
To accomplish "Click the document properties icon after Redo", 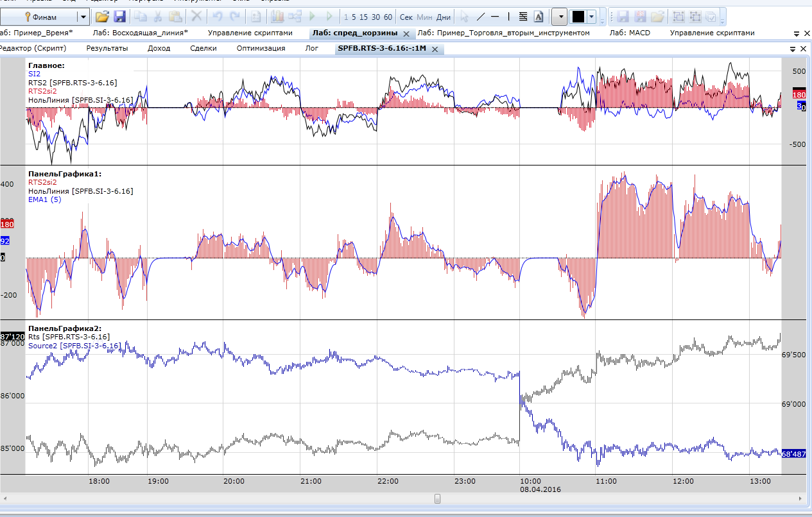I will [255, 17].
